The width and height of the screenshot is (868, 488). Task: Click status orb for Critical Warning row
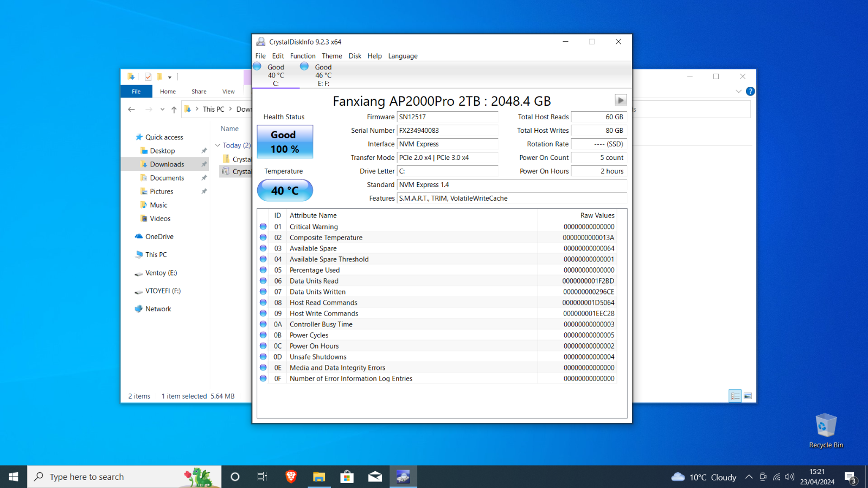pos(263,227)
